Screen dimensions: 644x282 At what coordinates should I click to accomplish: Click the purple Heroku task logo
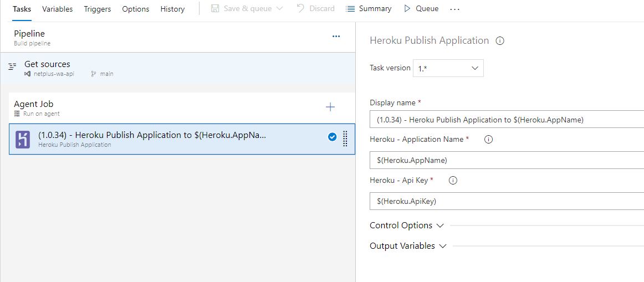click(23, 139)
